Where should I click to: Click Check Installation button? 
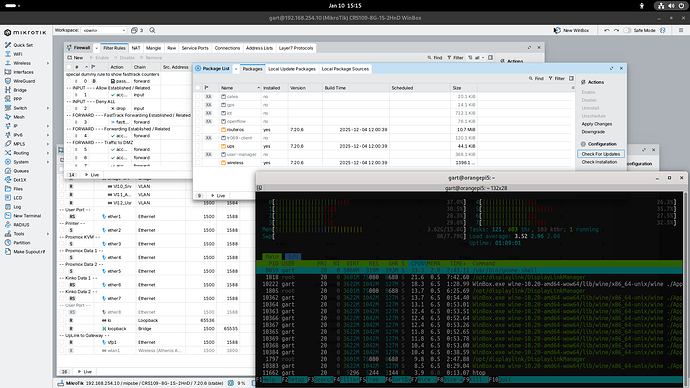tap(599, 162)
